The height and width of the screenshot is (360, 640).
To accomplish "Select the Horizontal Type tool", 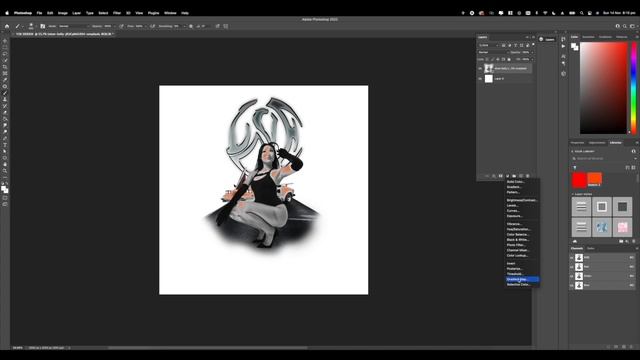I will [x=5, y=145].
